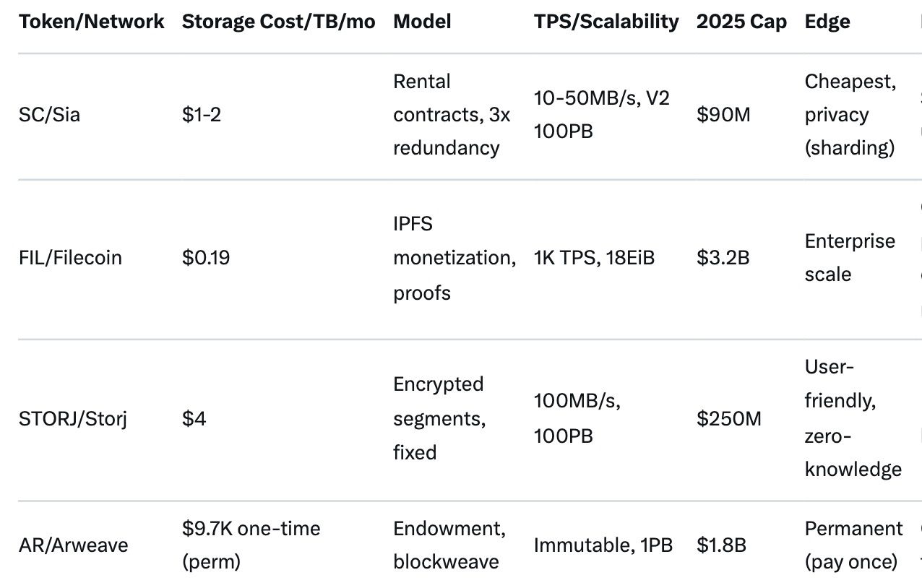Click the Model column header
Viewport: 922px width, 588px height.
tap(422, 22)
